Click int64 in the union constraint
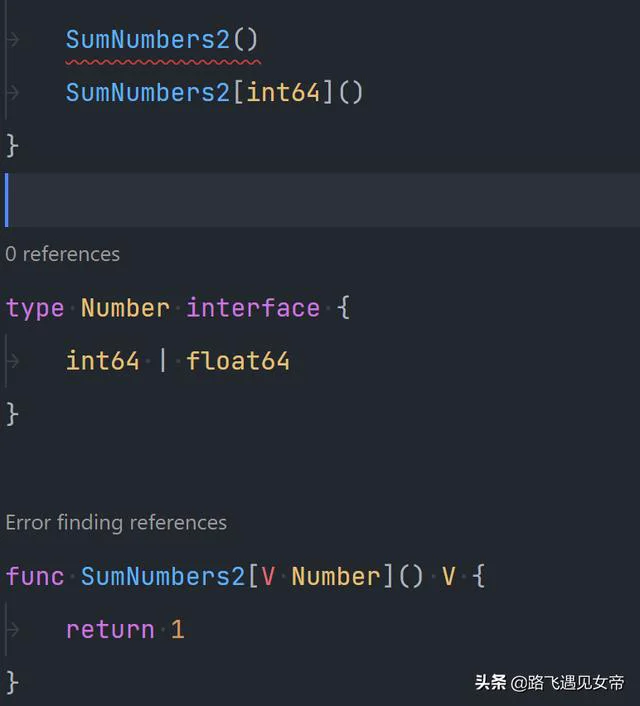The image size is (640, 706). (102, 361)
